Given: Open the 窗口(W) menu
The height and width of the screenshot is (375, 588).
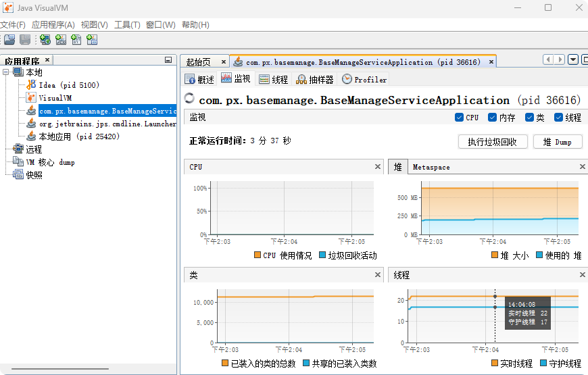Looking at the screenshot, I should [160, 25].
